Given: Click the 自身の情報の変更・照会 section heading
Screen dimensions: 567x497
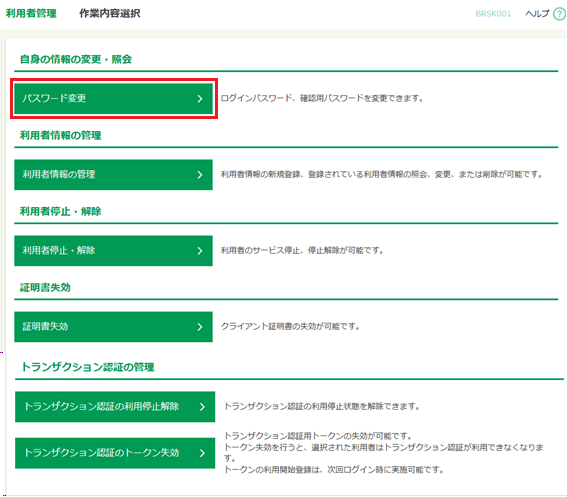Looking at the screenshot, I should (x=76, y=59).
